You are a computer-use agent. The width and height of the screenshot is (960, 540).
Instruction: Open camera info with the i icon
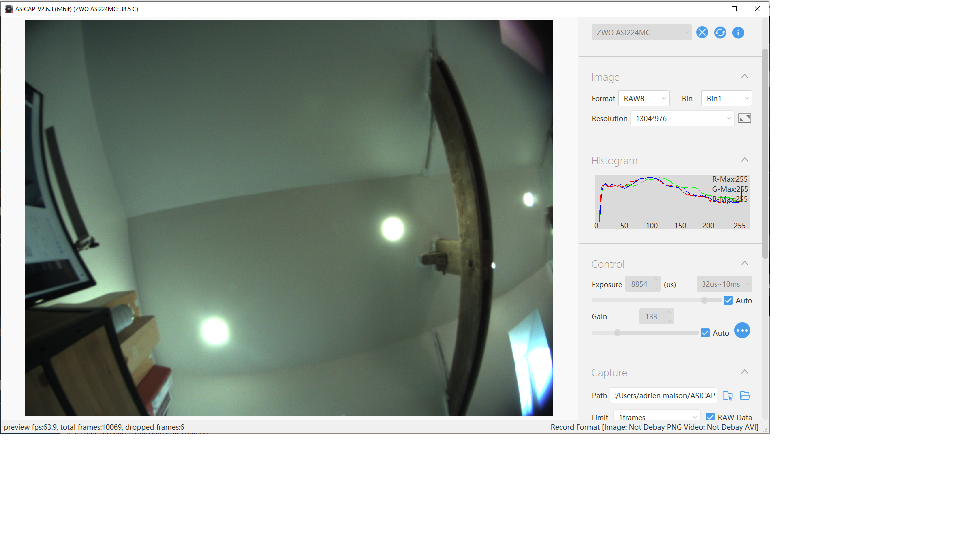pos(738,32)
